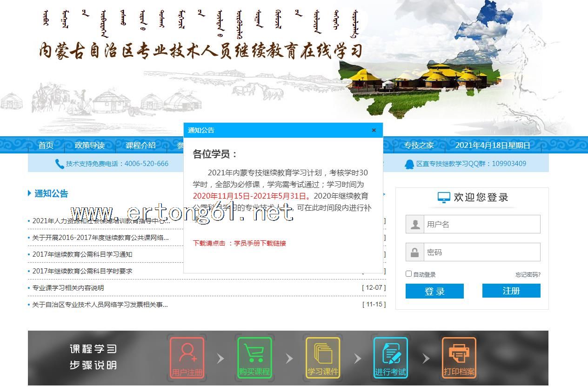The width and height of the screenshot is (588, 392).
Task: Open the 学习课件 step icon
Action: click(x=323, y=357)
